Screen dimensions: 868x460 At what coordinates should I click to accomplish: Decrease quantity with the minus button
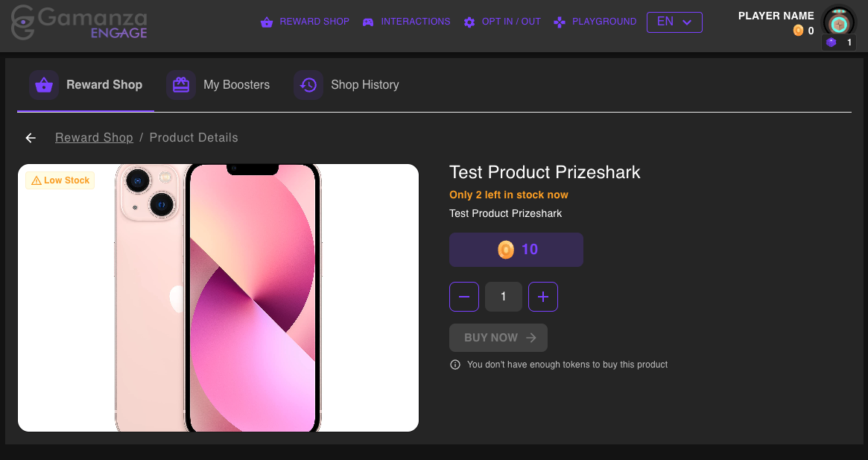[464, 297]
